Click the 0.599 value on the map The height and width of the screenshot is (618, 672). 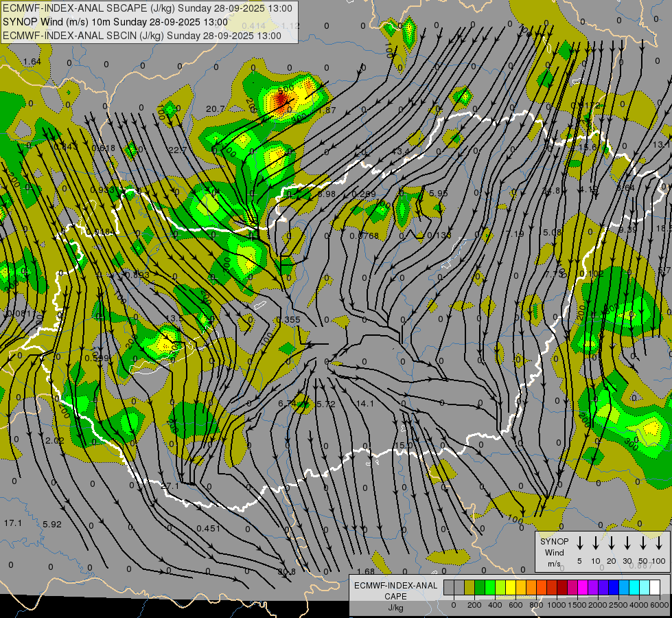[x=97, y=358]
